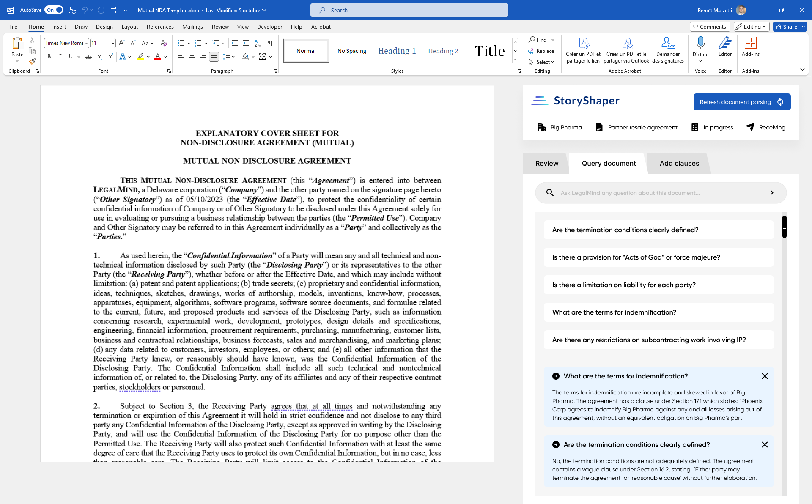This screenshot has height=504, width=812.
Task: Open the Editing mode dropdown
Action: pos(752,27)
